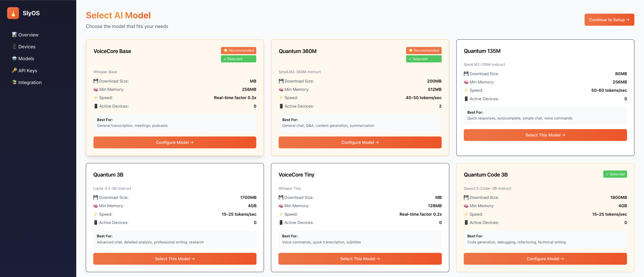Click the download size floppy icon on VoiceCore Base
The image size is (644, 277).
point(96,81)
